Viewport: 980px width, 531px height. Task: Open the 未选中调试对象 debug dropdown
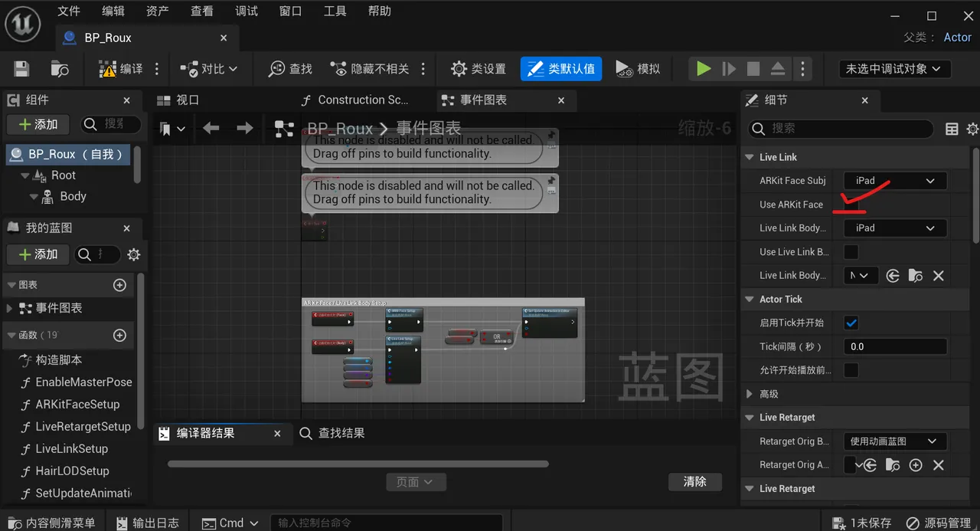[x=894, y=69]
